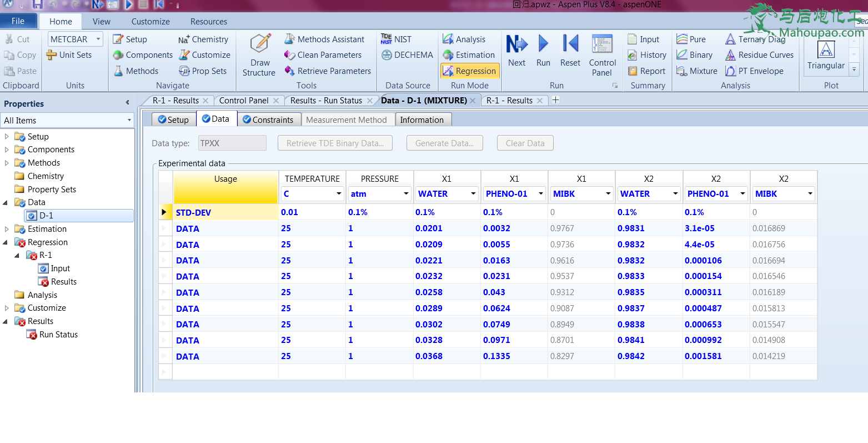
Task: Open Residue Curves analysis
Action: tap(759, 55)
